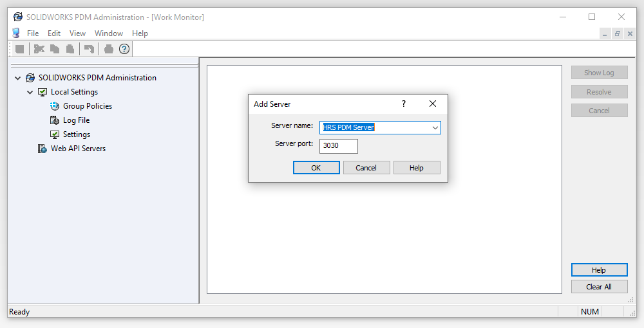Collapse the SOLIDWORKS PDM Administration tree root
644x328 pixels.
click(17, 78)
